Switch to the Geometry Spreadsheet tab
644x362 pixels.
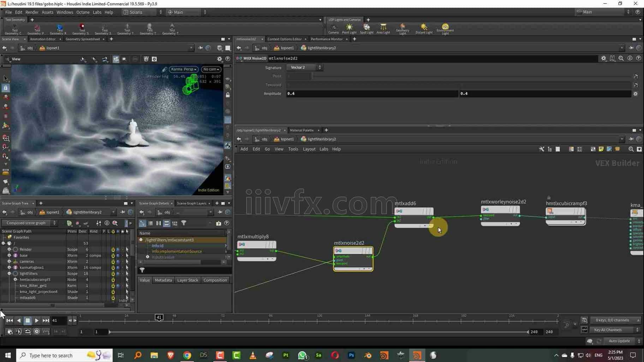coord(83,39)
